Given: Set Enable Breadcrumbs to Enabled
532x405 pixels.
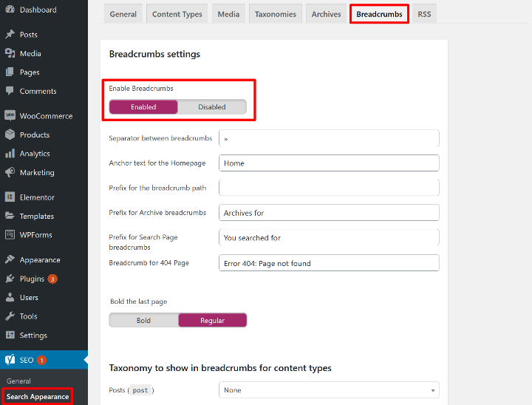Looking at the screenshot, I should pos(143,107).
